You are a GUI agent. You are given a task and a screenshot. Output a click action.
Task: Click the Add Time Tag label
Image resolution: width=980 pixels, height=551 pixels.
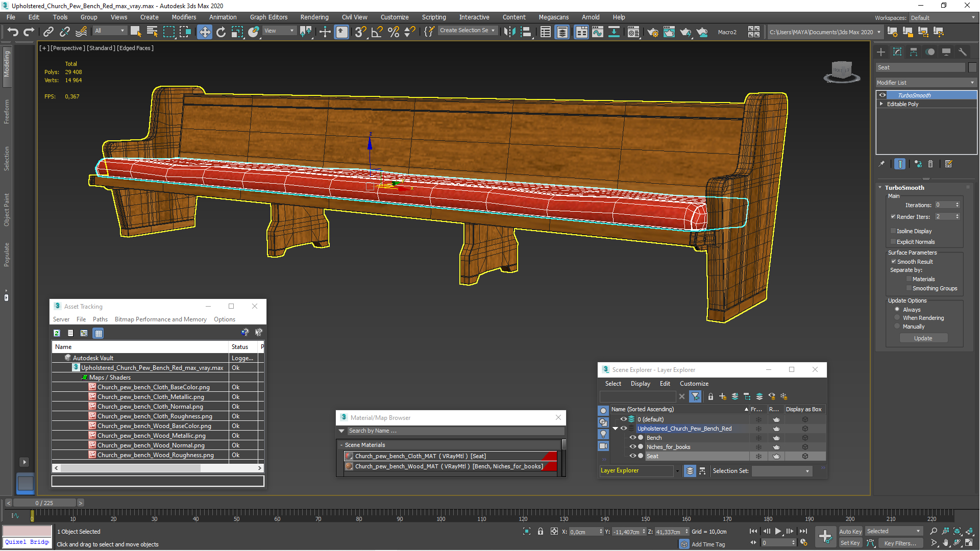(708, 544)
